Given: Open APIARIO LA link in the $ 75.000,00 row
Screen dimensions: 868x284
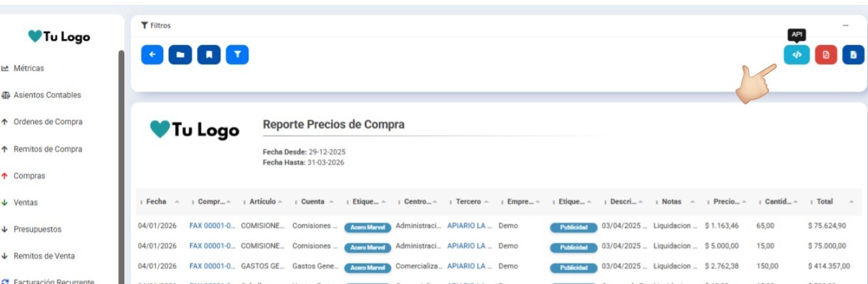Looking at the screenshot, I should 470,246.
